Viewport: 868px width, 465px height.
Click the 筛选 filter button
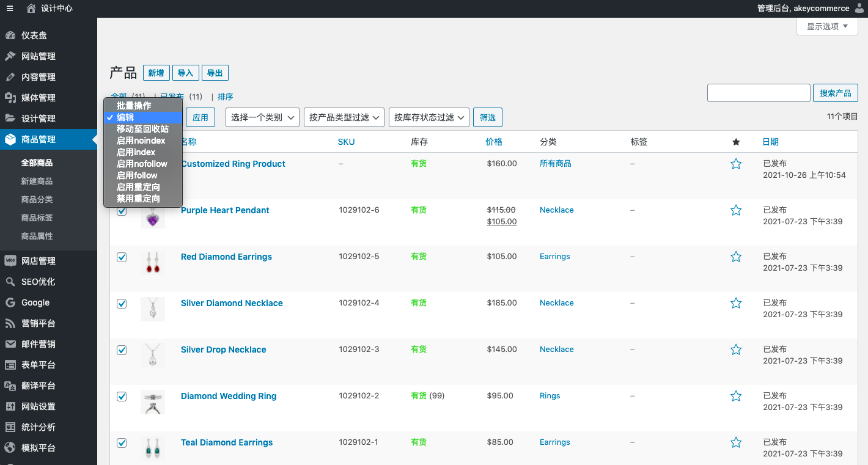pos(488,117)
